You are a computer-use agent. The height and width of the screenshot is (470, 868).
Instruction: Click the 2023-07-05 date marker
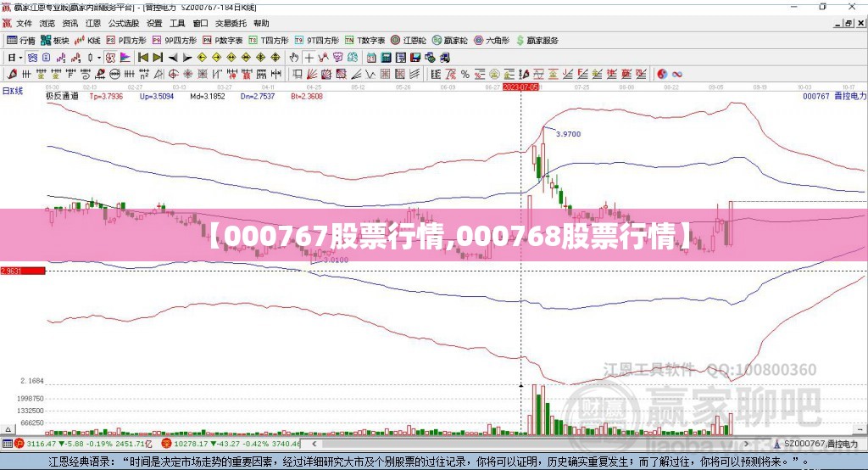coord(520,87)
